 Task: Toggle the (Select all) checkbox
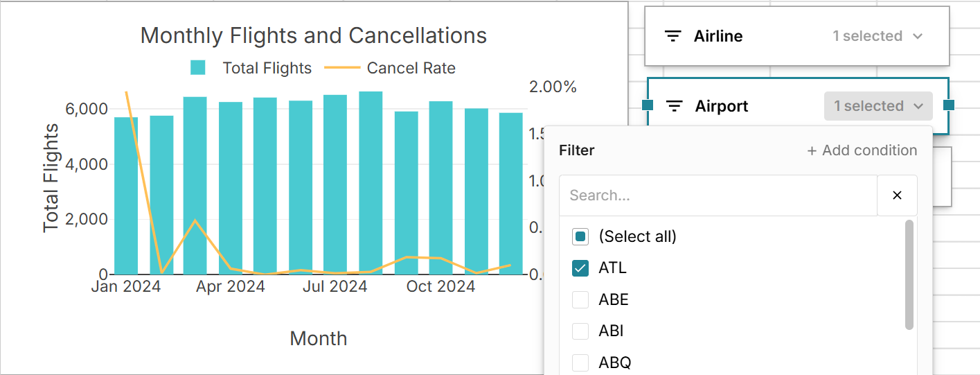[x=580, y=236]
